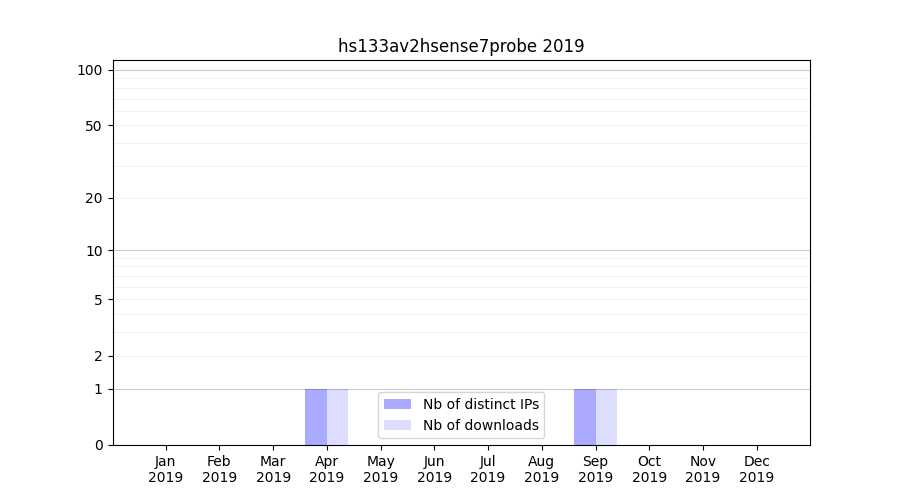Select the 20 y-axis tick label

click(x=94, y=198)
